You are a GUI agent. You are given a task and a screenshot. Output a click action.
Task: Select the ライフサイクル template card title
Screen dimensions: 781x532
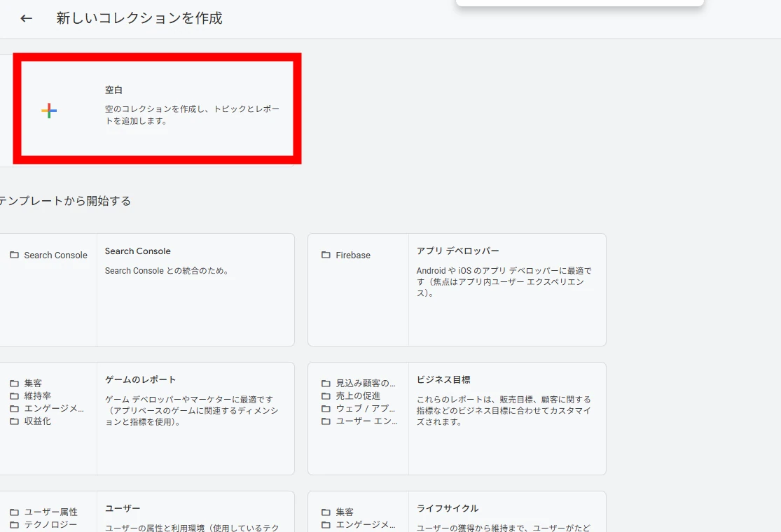point(448,508)
